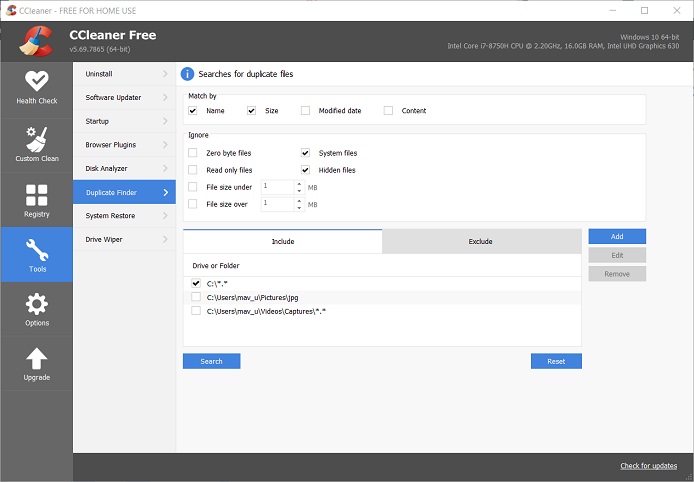Viewport: 694px width, 482px height.
Task: Check the Videos\Captures folder entry
Action: (196, 311)
